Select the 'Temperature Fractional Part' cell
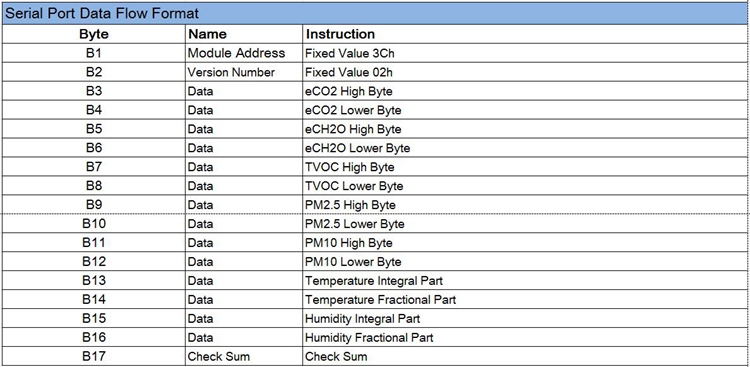This screenshot has height=367, width=750. click(526, 300)
